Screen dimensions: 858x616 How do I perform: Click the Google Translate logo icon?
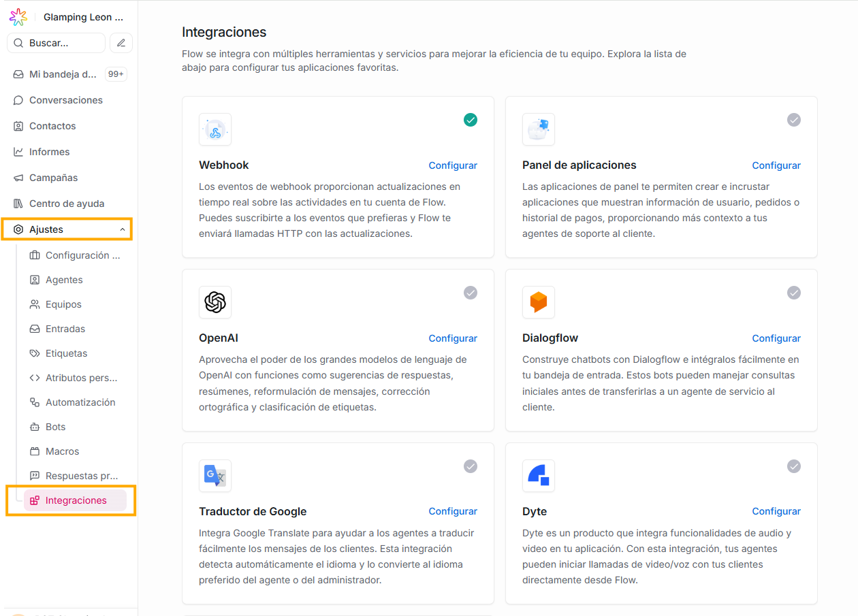[x=215, y=476]
